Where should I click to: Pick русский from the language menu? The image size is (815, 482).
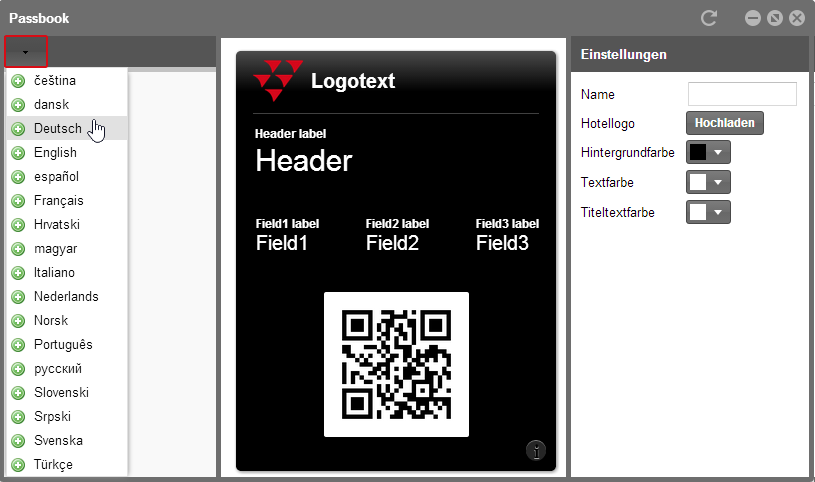click(58, 369)
